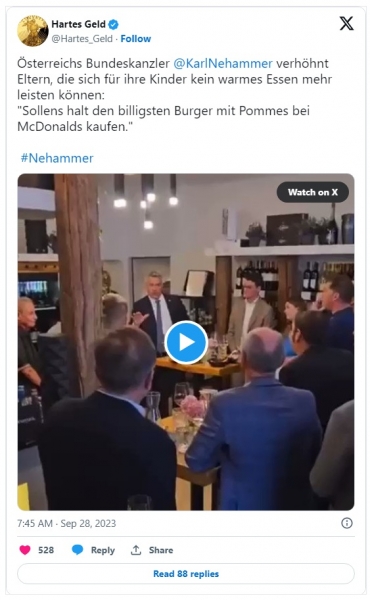Click Read 88 replies button
The height and width of the screenshot is (600, 370).
(x=186, y=574)
